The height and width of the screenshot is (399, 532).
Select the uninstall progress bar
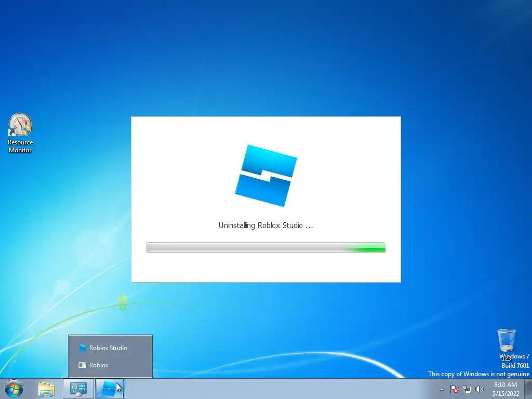[266, 247]
